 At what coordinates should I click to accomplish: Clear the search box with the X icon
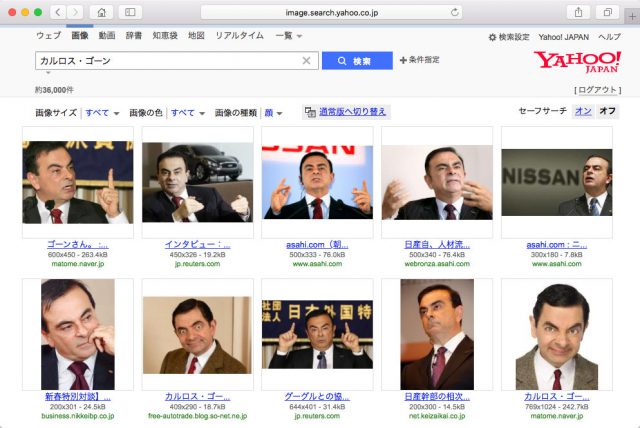(307, 61)
